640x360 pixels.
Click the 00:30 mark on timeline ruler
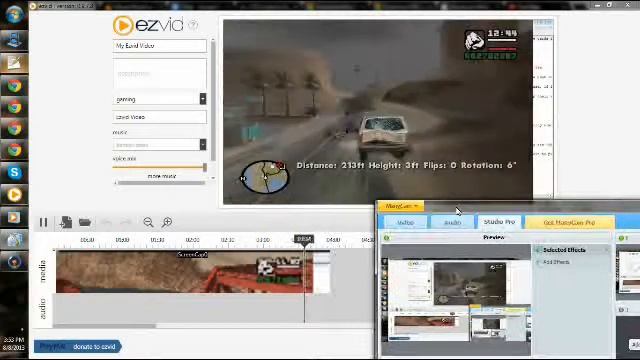(x=87, y=240)
